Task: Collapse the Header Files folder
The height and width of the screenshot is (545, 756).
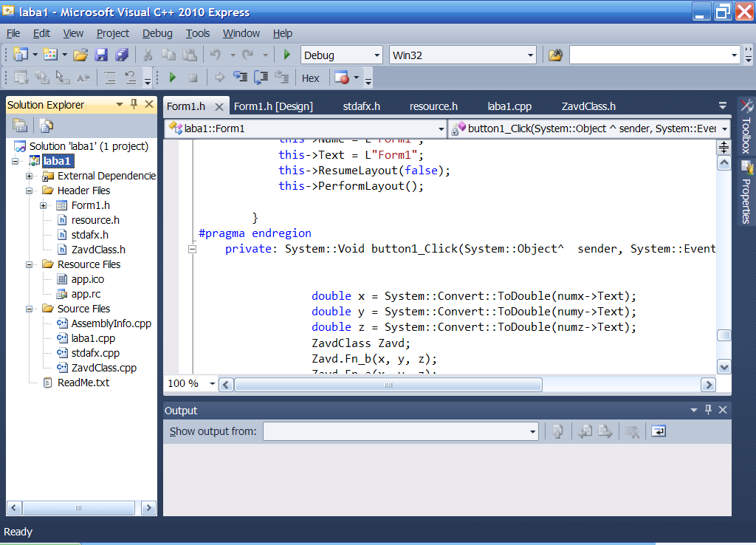Action: click(30, 191)
